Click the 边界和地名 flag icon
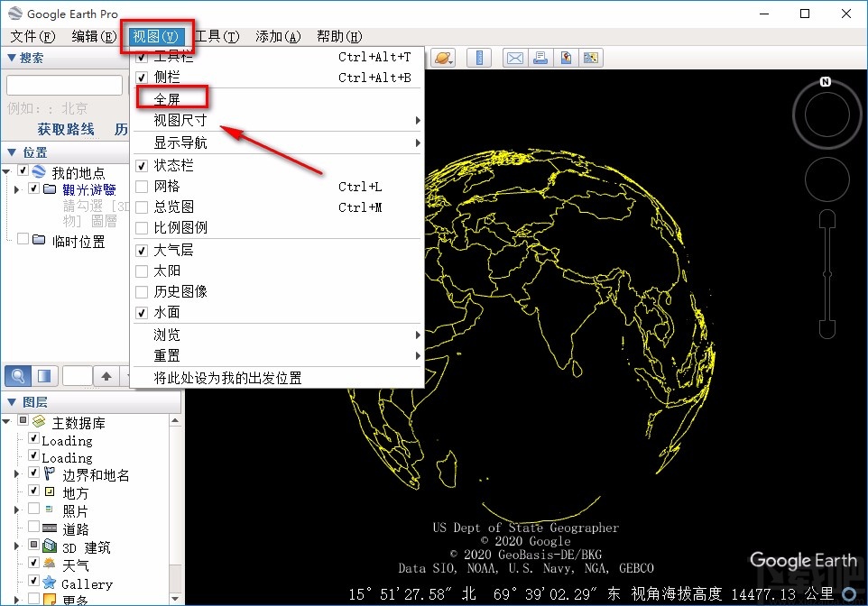 [x=50, y=473]
